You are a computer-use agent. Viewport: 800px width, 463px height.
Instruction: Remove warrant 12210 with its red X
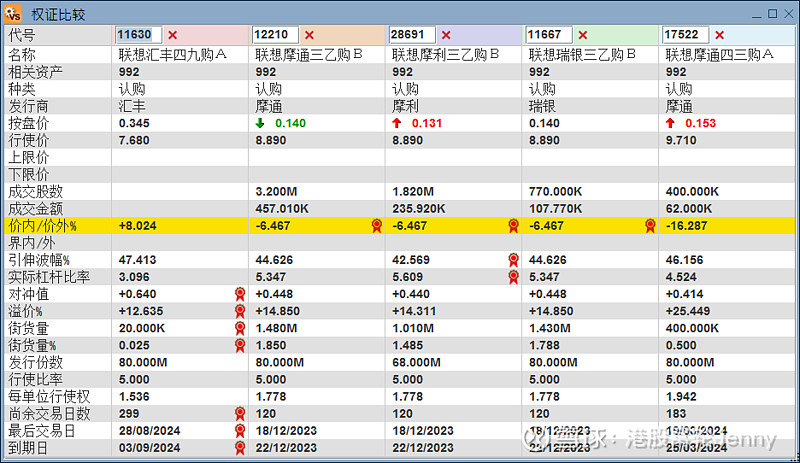click(309, 35)
